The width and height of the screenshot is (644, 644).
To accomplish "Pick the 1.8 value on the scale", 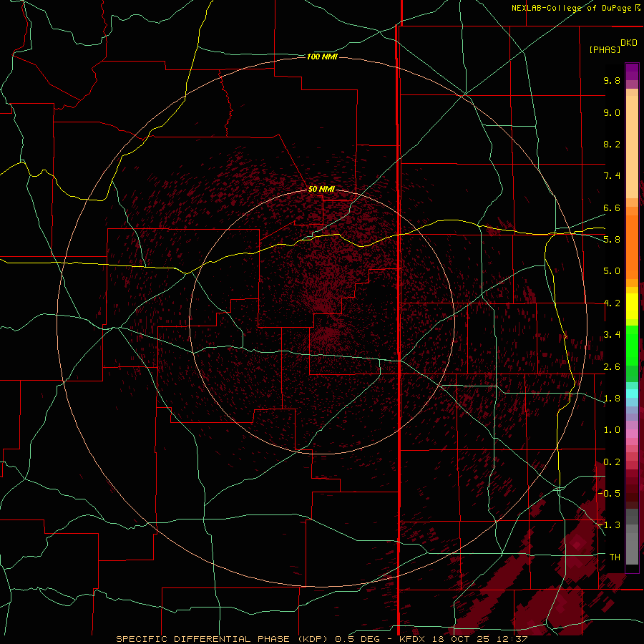I will (x=612, y=399).
